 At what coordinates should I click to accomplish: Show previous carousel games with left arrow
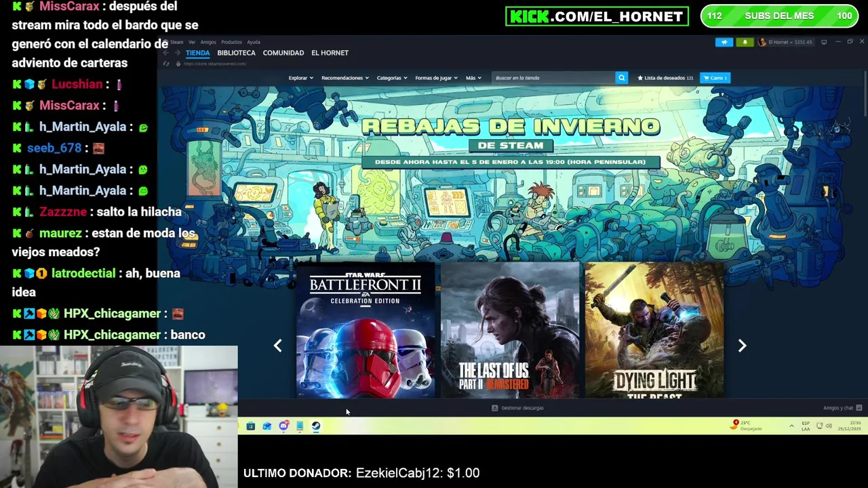pos(277,346)
